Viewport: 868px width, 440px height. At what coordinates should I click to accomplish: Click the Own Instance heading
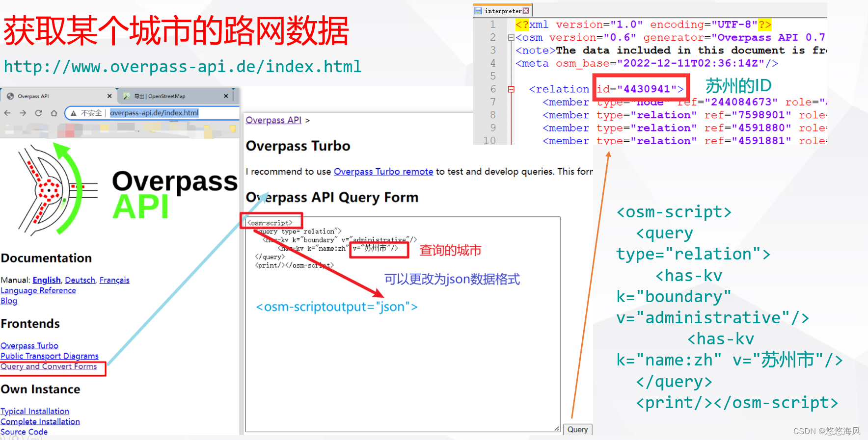(40, 389)
